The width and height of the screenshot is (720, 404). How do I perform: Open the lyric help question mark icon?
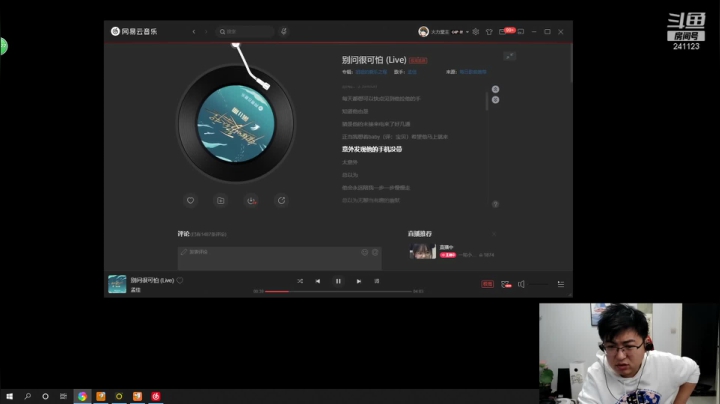coord(495,204)
